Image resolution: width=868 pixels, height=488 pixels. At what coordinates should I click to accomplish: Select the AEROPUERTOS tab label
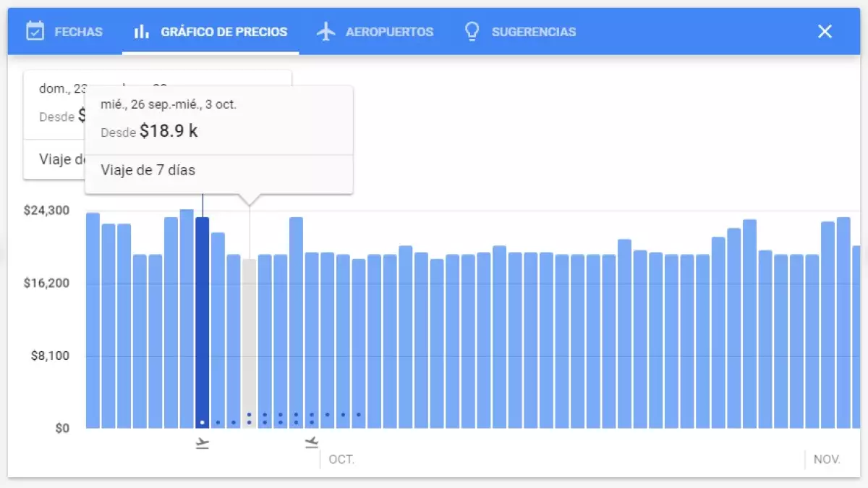(389, 32)
